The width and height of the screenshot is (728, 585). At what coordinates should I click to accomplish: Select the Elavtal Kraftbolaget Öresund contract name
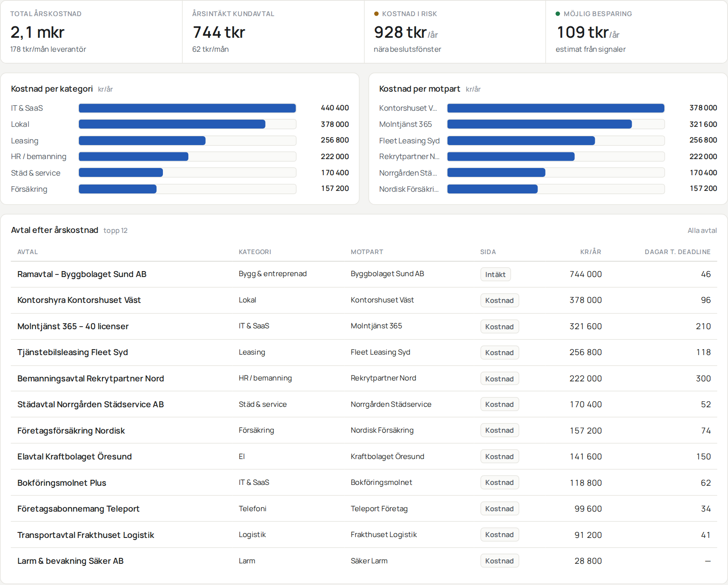75,456
